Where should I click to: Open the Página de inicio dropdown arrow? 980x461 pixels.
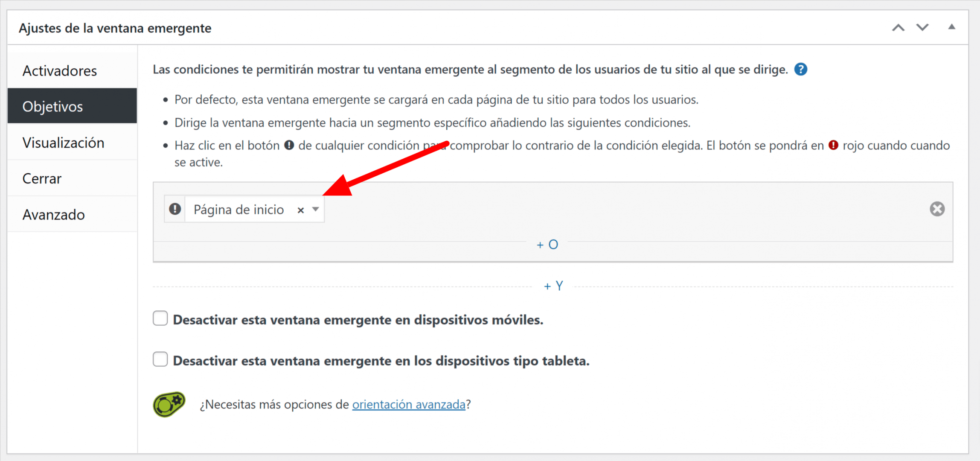click(315, 209)
